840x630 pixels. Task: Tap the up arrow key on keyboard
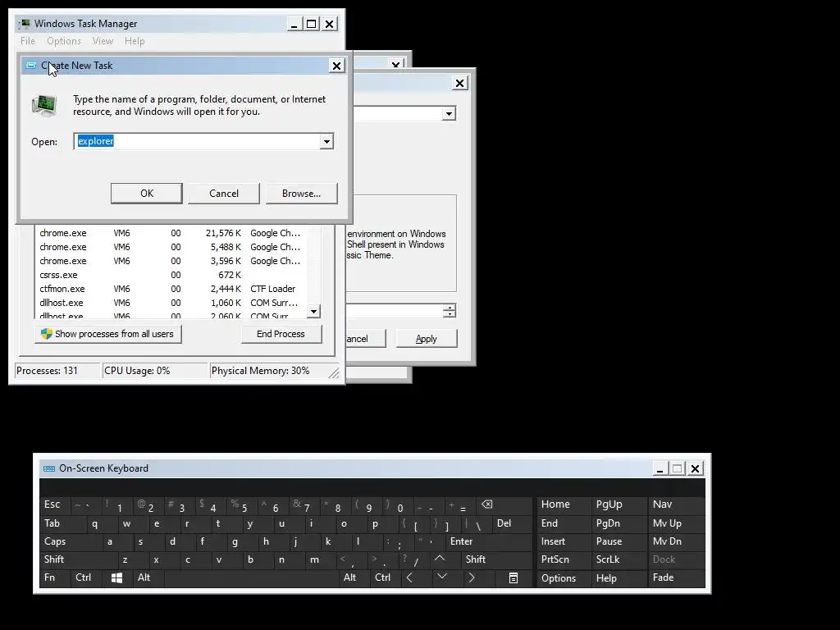click(440, 559)
